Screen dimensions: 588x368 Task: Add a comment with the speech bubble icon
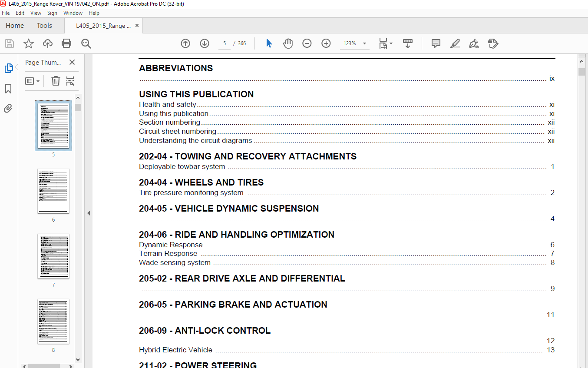coord(436,43)
